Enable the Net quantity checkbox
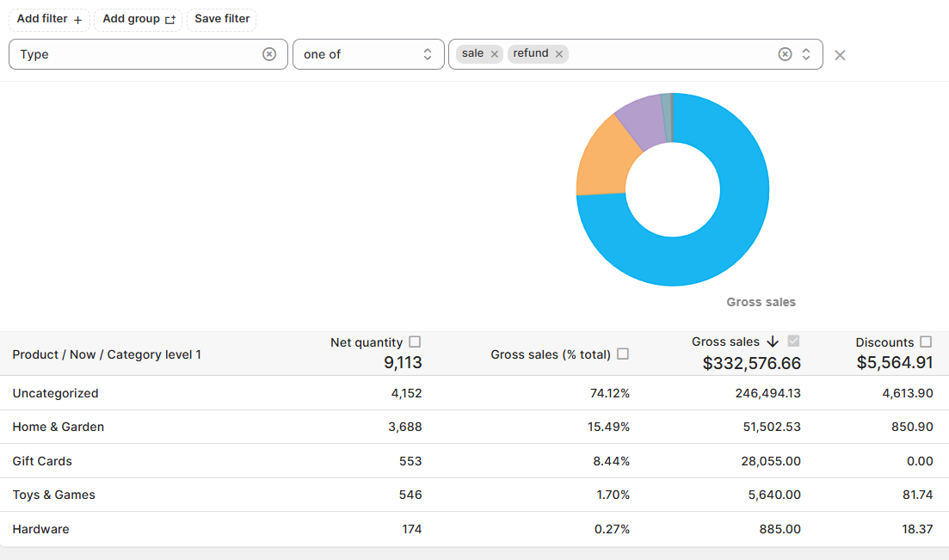Image resolution: width=949 pixels, height=560 pixels. [415, 342]
